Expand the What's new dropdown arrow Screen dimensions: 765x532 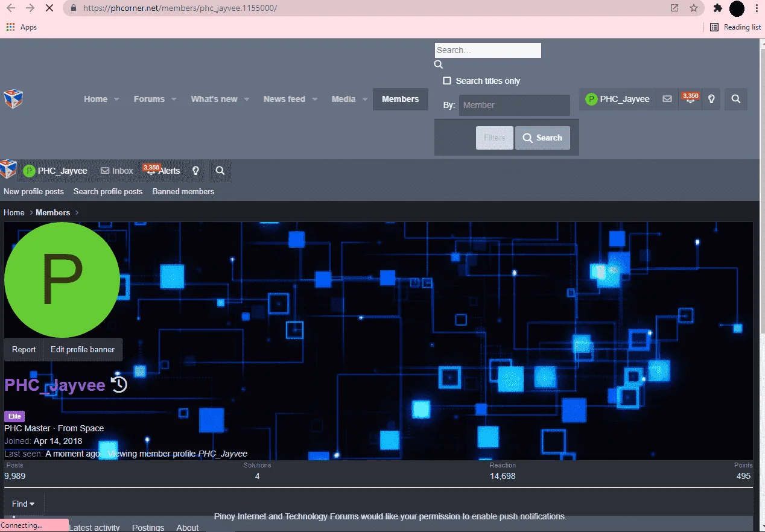246,99
